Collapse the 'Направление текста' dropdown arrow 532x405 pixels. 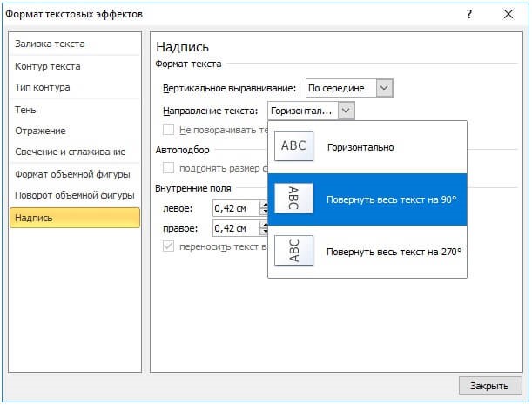click(x=346, y=111)
